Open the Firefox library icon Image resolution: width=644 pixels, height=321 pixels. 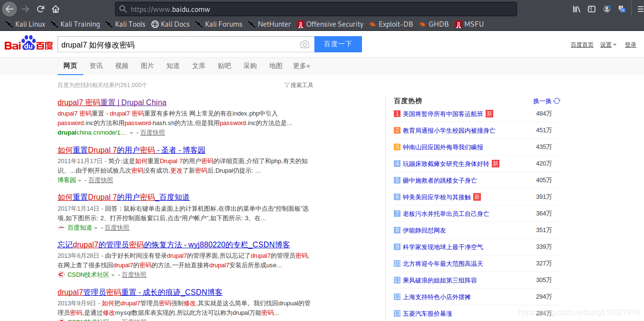(576, 9)
